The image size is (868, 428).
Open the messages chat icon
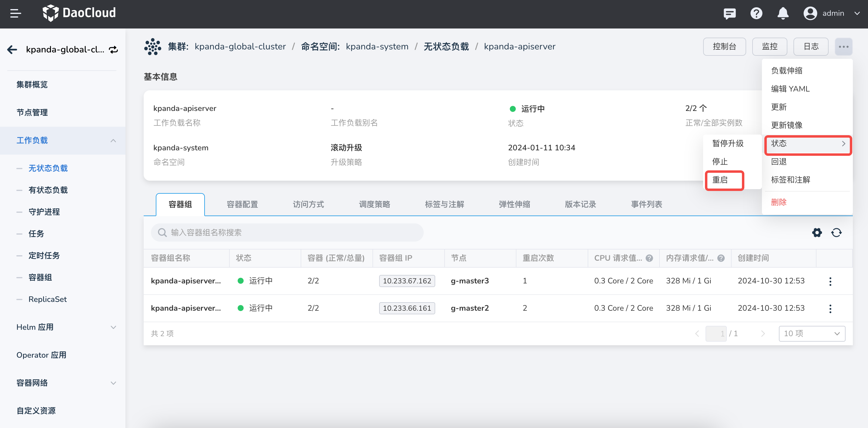click(x=729, y=13)
